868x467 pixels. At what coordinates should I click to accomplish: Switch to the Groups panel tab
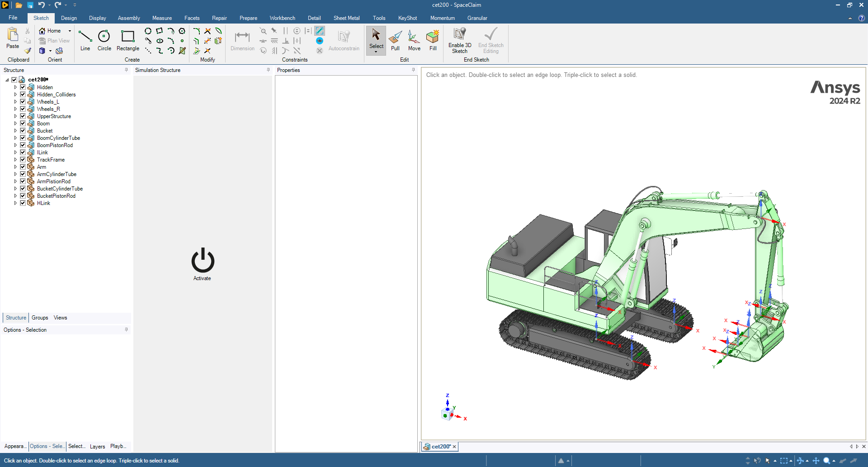40,318
